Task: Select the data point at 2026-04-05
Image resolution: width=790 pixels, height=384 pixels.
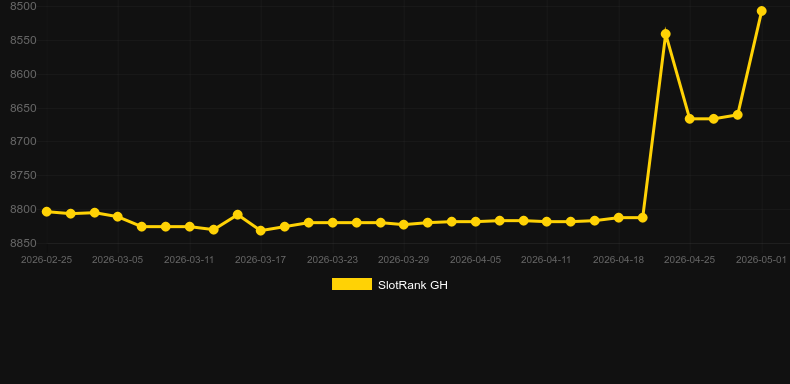Action: click(476, 222)
